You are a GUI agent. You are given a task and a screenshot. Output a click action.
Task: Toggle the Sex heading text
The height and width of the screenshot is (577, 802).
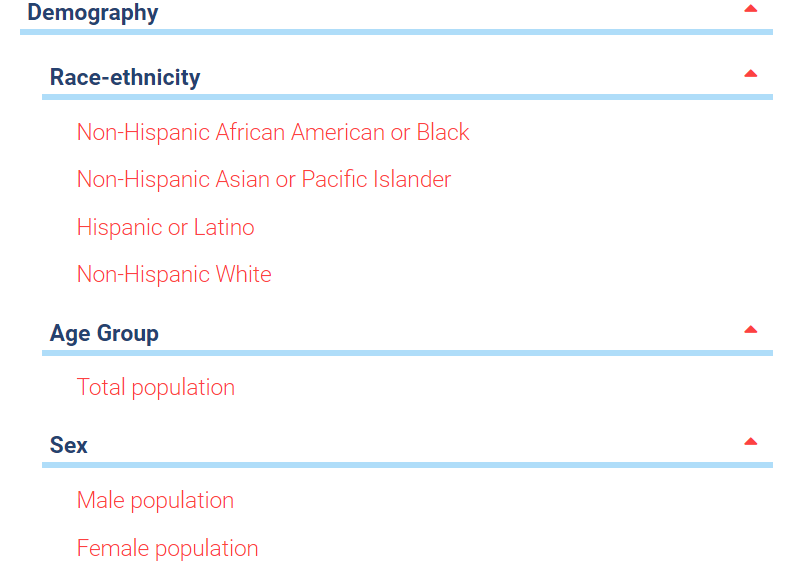point(69,445)
